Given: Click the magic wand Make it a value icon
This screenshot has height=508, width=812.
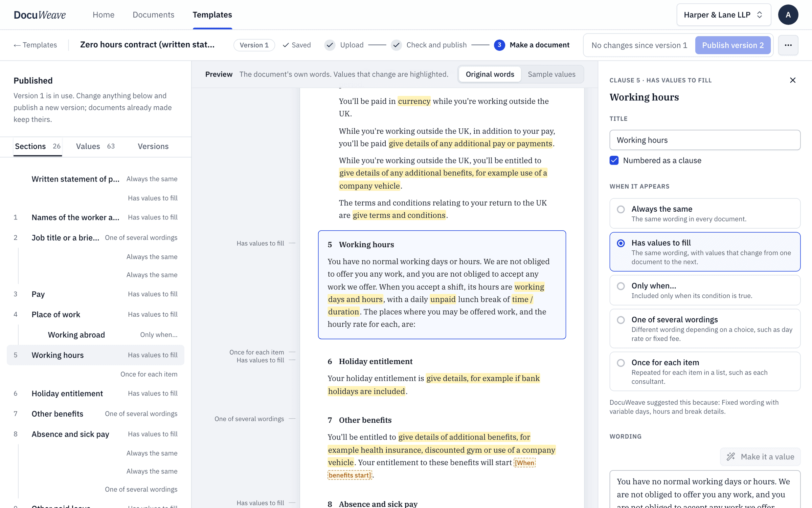Looking at the screenshot, I should coord(731,457).
